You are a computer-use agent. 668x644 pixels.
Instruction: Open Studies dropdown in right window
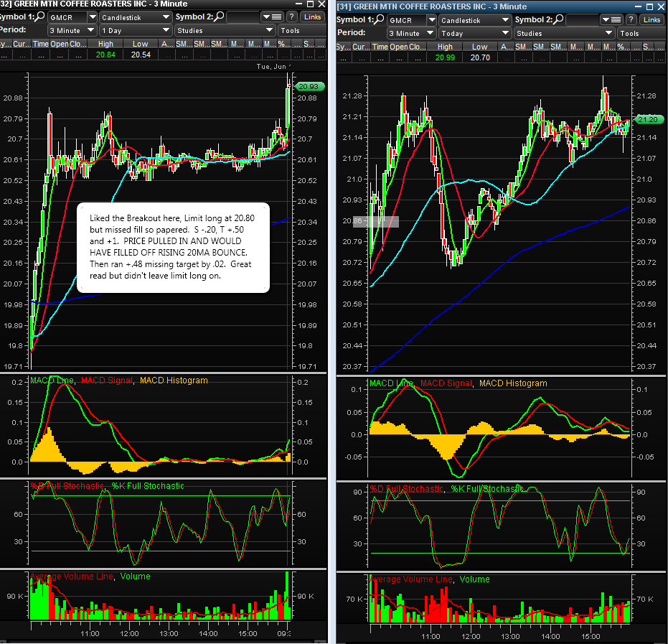[565, 33]
